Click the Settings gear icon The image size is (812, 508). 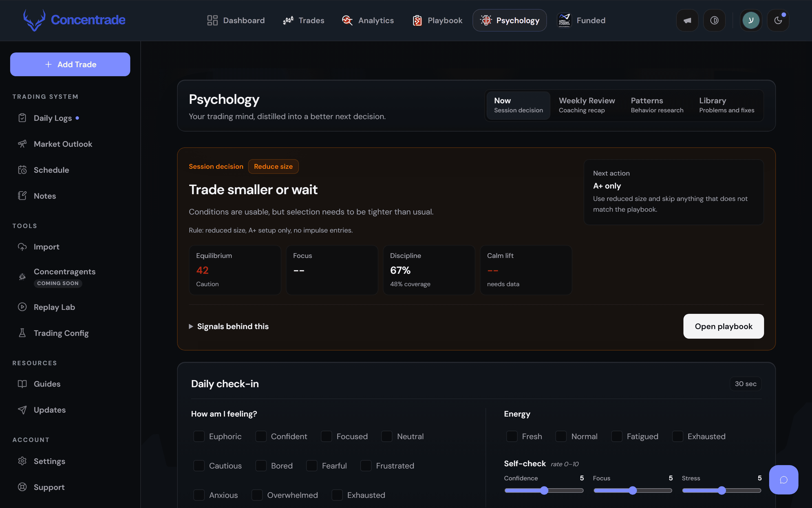22,461
